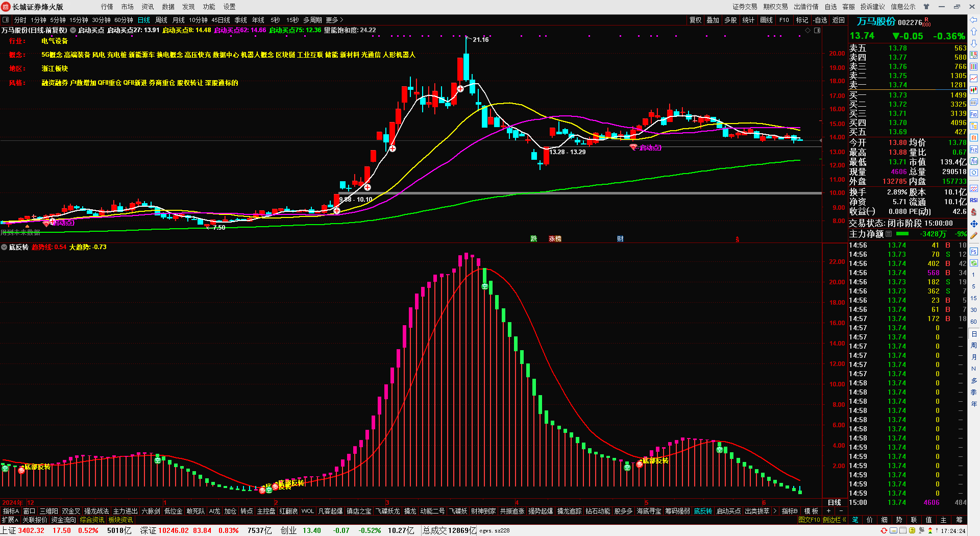
Task: Toggle 画线 drawing mode
Action: tap(766, 20)
